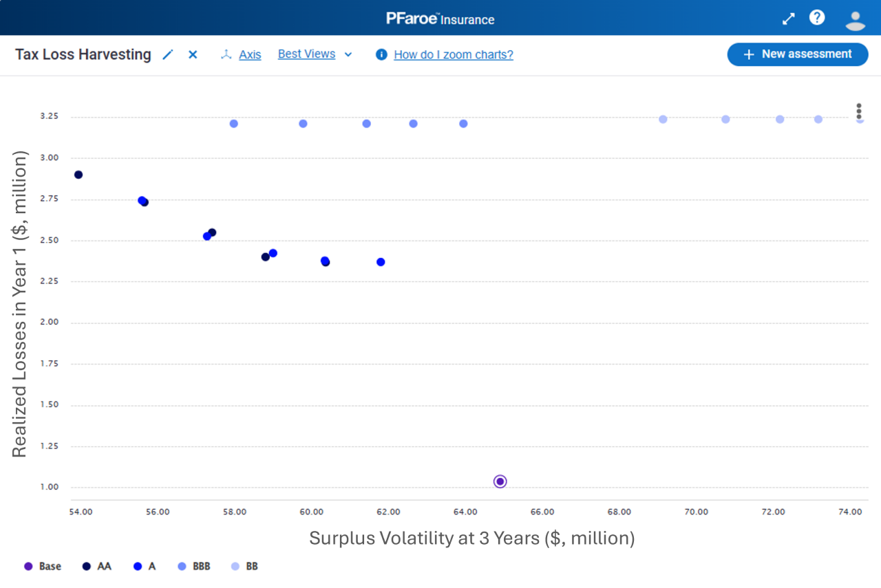Viewport: 881px width, 588px height.
Task: Open the Axis link
Action: coord(250,55)
